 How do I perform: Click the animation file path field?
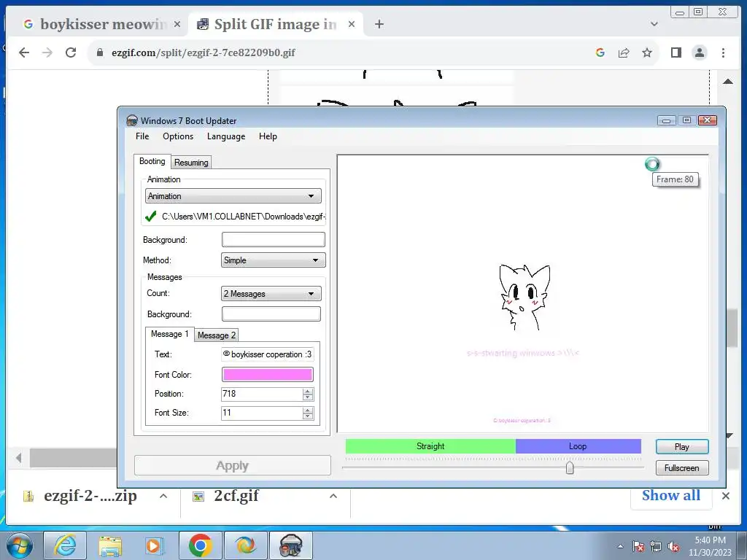coord(244,216)
